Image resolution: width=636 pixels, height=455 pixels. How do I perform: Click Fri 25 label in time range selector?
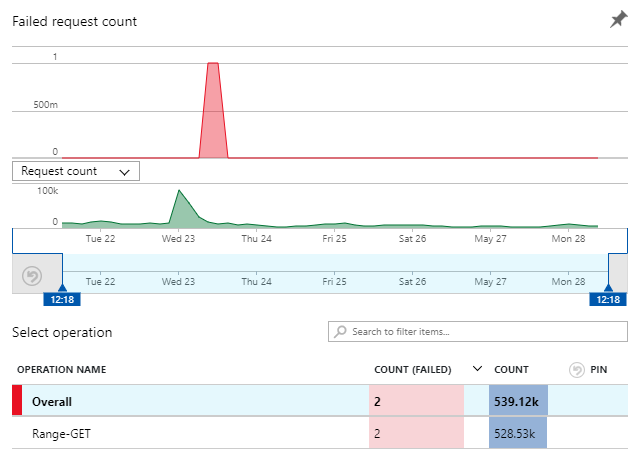(334, 281)
